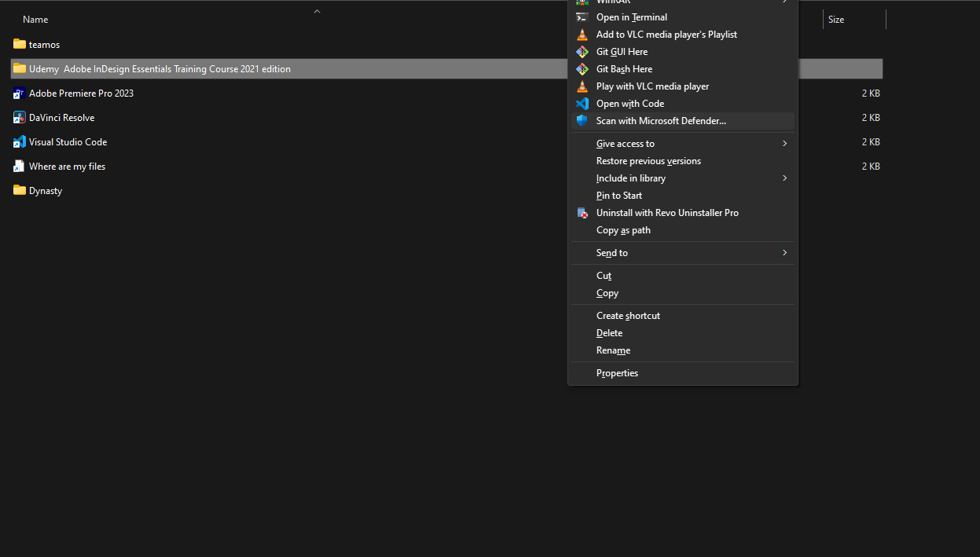This screenshot has height=557, width=980.
Task: Select the teamos folder name
Action: [x=44, y=45]
